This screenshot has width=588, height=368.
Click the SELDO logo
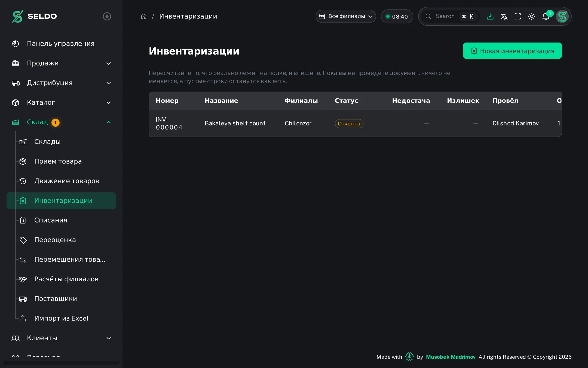[34, 16]
